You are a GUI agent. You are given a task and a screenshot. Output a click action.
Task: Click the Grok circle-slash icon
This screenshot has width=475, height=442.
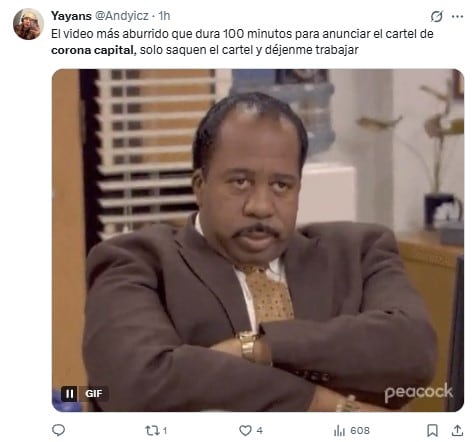(436, 16)
